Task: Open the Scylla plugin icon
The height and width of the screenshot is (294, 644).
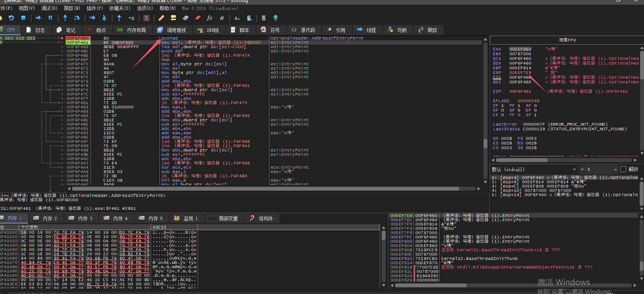Action: point(146,18)
